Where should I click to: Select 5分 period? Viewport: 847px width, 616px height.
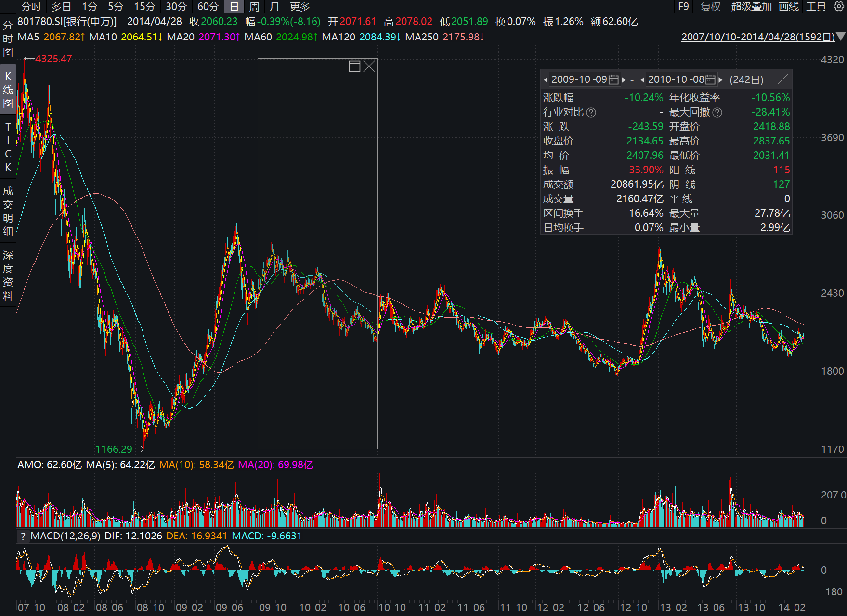click(x=116, y=7)
